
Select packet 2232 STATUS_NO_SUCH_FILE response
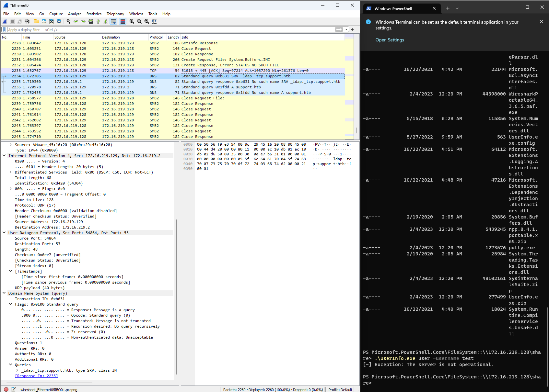(172, 65)
